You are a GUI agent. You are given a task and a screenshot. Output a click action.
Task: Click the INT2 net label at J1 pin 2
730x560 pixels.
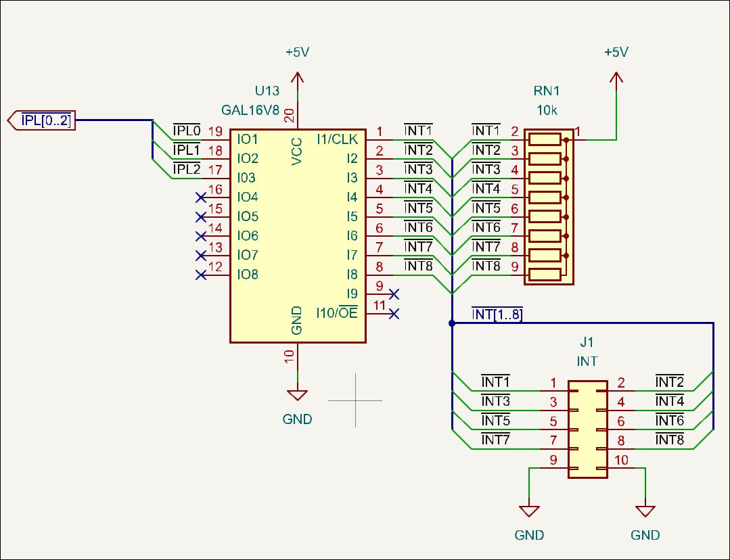[x=670, y=382]
